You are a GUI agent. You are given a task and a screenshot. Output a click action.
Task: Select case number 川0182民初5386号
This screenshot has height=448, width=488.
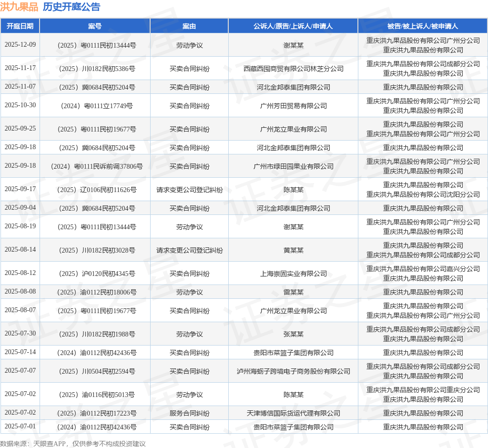(x=97, y=69)
